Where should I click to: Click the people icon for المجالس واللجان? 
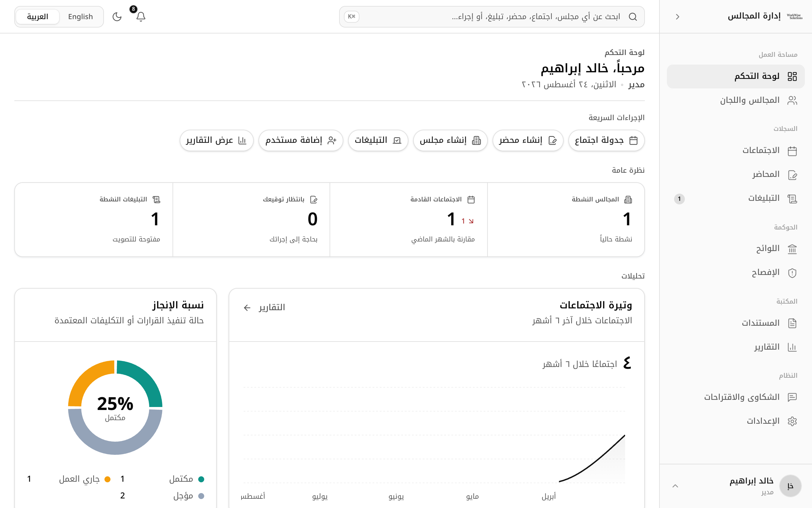(792, 100)
